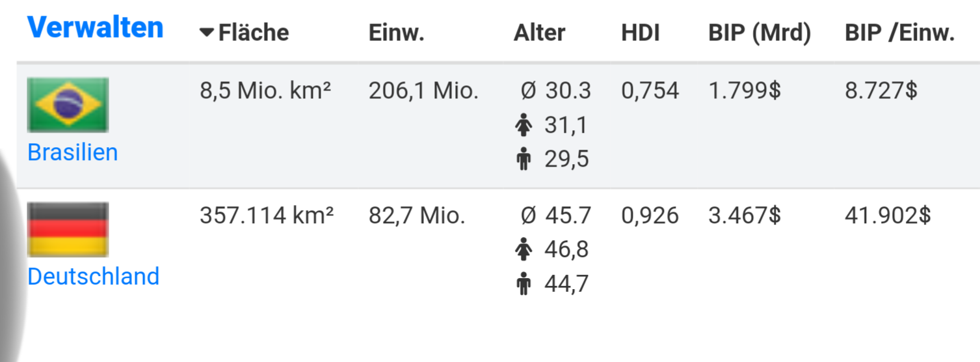
Task: Sort by the BIP (Mrd) column header
Action: coord(760,33)
